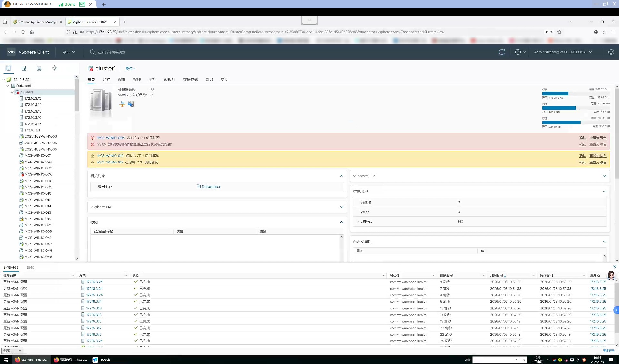Switch to the 监控 tab

(106, 79)
